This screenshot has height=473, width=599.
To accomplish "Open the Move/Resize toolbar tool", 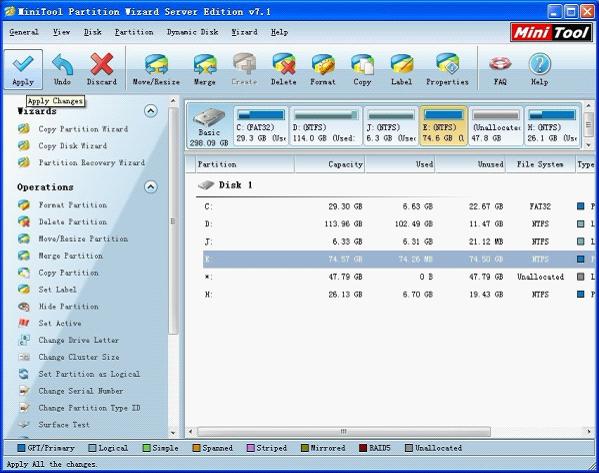I will pyautogui.click(x=156, y=70).
